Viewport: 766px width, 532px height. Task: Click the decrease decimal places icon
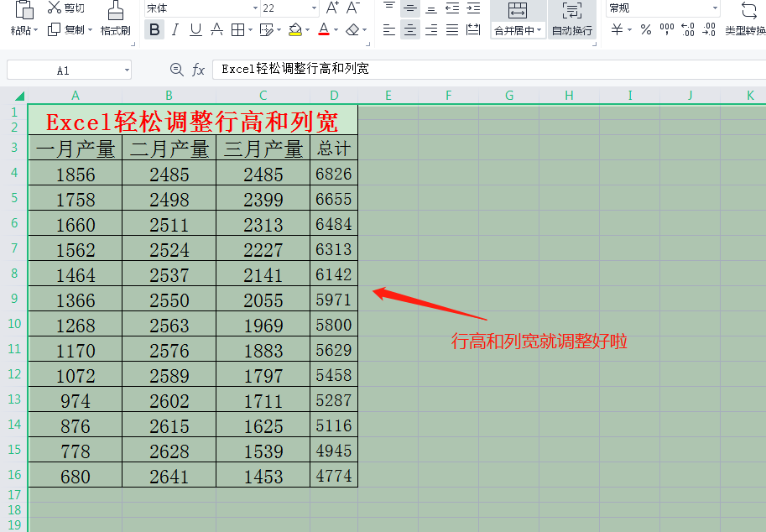(x=709, y=30)
